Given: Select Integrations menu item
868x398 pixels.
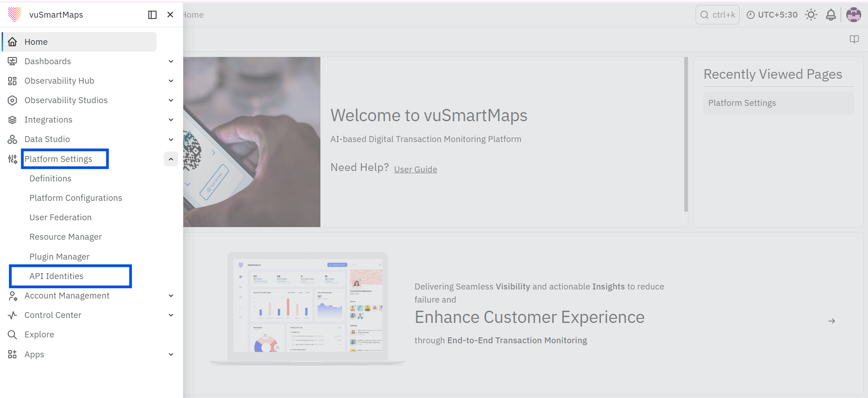Looking at the screenshot, I should (48, 120).
